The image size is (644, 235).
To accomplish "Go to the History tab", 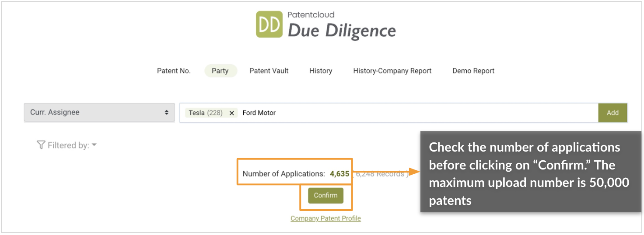I will click(321, 71).
